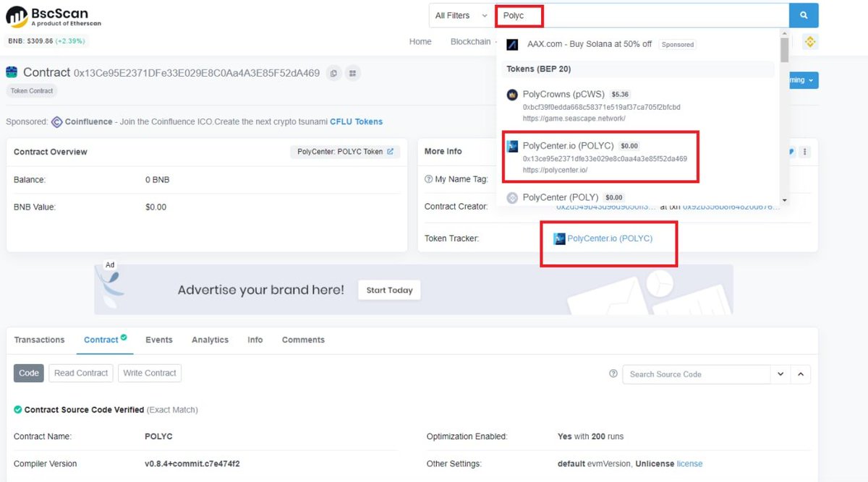Viewport: 868px width, 482px height.
Task: Click the green verified checkmark on Contract tab
Action: (x=124, y=337)
